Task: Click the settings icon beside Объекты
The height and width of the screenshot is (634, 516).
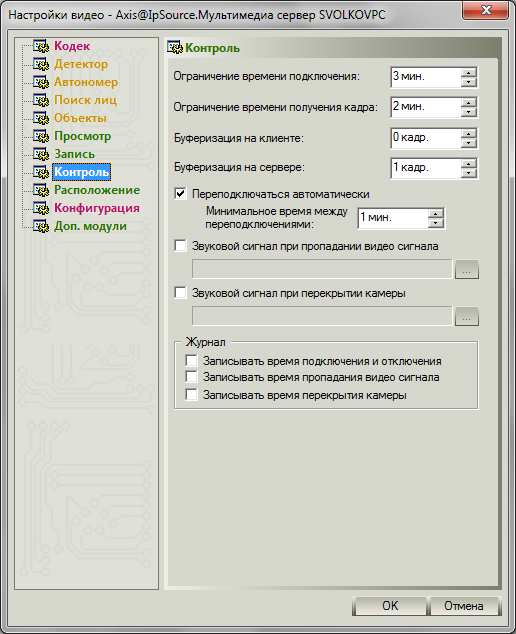Action: (41, 118)
